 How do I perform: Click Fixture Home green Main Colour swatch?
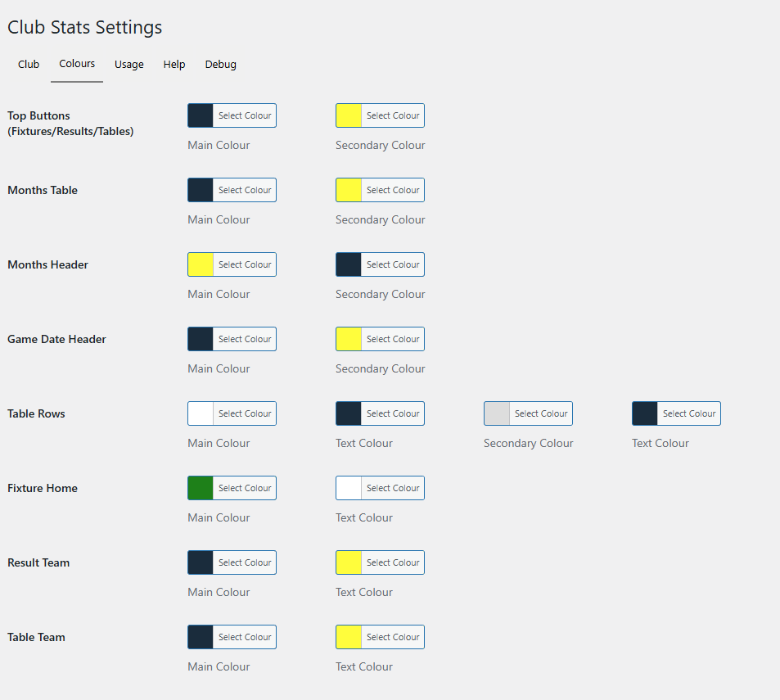click(x=201, y=488)
